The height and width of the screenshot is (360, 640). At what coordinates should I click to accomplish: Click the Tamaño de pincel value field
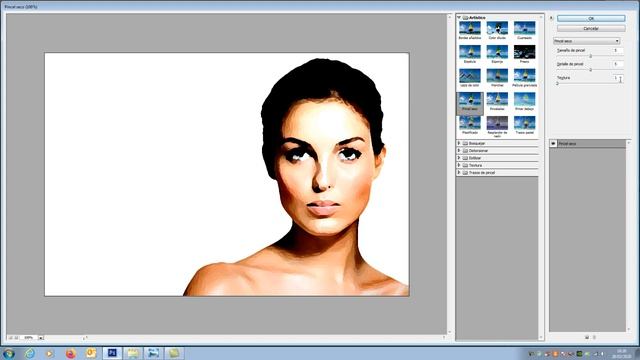pos(618,51)
